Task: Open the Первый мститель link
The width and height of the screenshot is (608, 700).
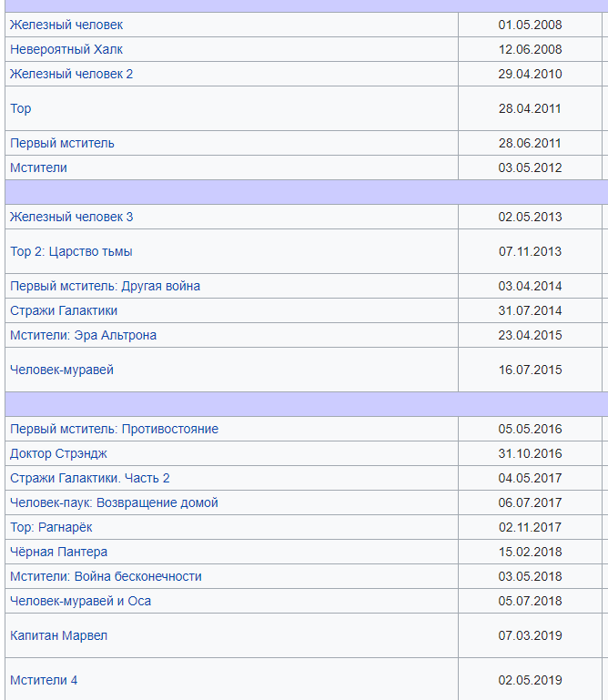Action: click(62, 143)
